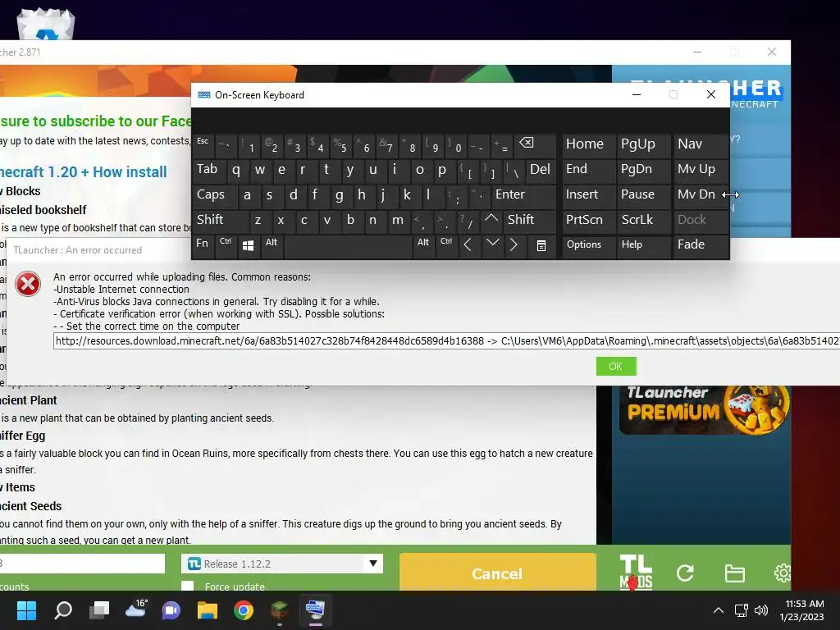Open network status in system tray
The image size is (840, 630).
click(742, 610)
